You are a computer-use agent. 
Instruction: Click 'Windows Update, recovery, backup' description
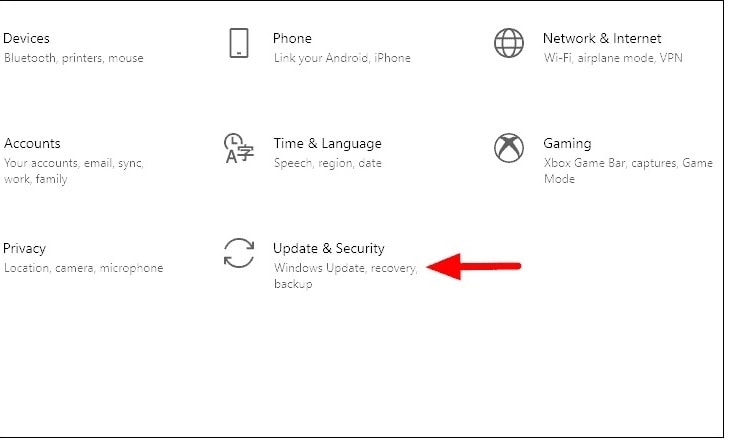tap(346, 276)
